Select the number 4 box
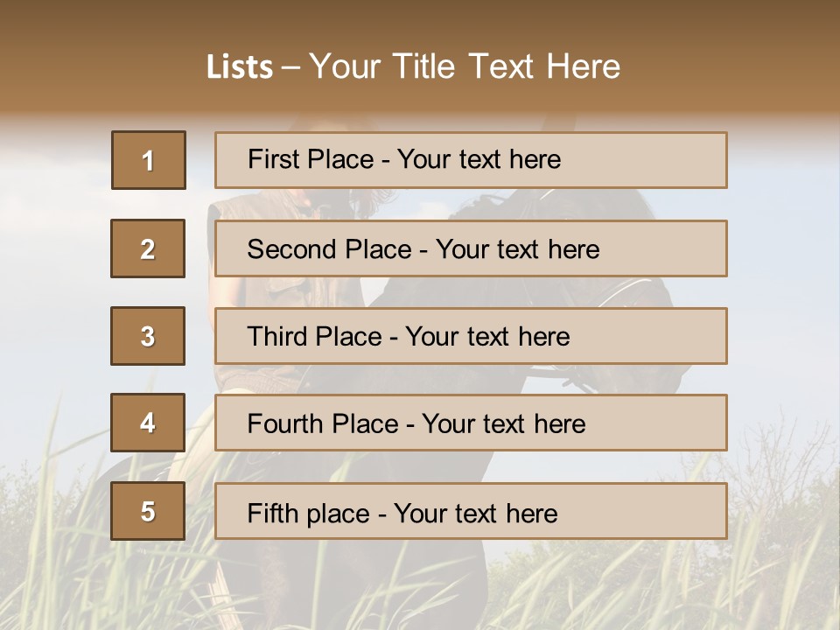This screenshot has height=630, width=840. (x=148, y=423)
